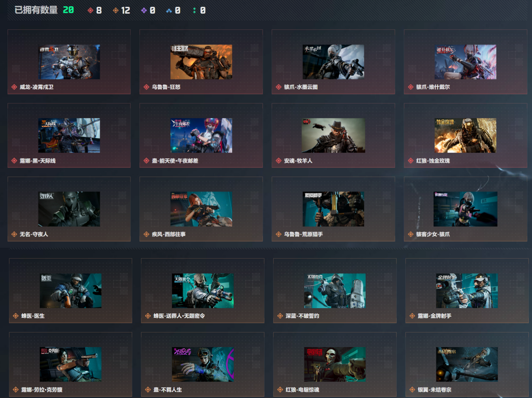
Task: Click the skin name 骇客少女-骇爪
Action: coord(433,234)
